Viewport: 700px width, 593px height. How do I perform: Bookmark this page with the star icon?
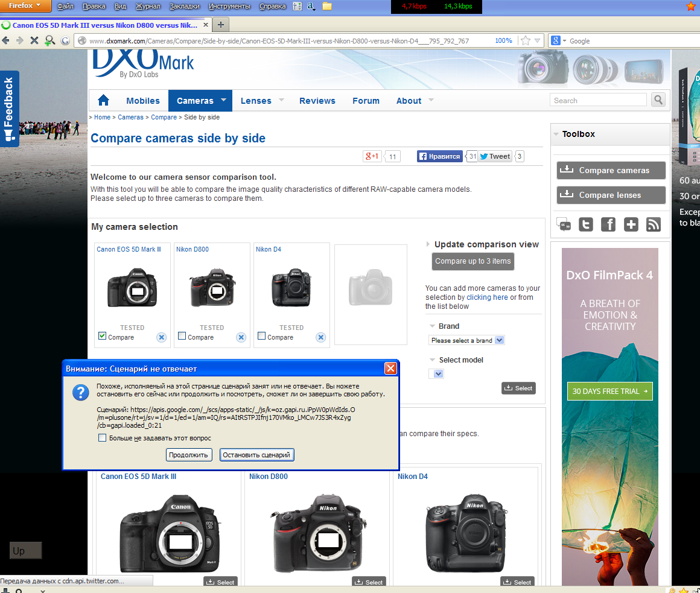(526, 40)
